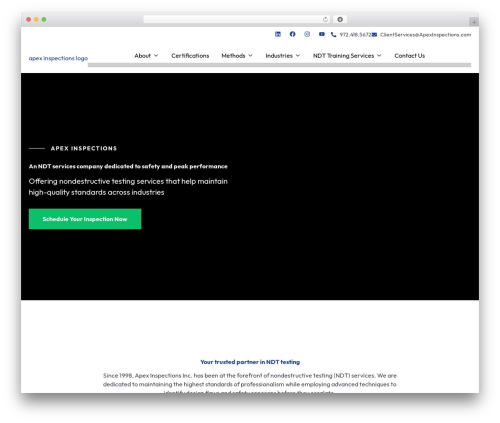Click the apex inspections logo
Screen dimensions: 500x423
[x=58, y=58]
